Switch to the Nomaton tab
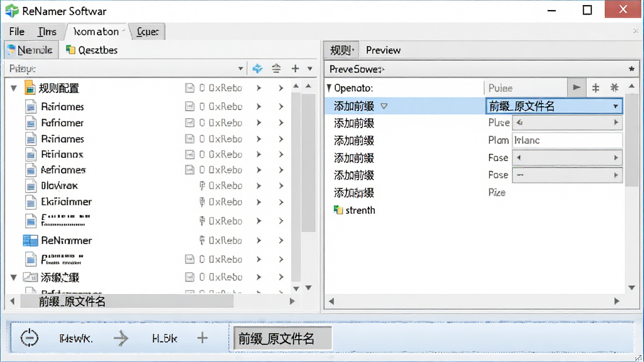The image size is (644, 362). (96, 31)
